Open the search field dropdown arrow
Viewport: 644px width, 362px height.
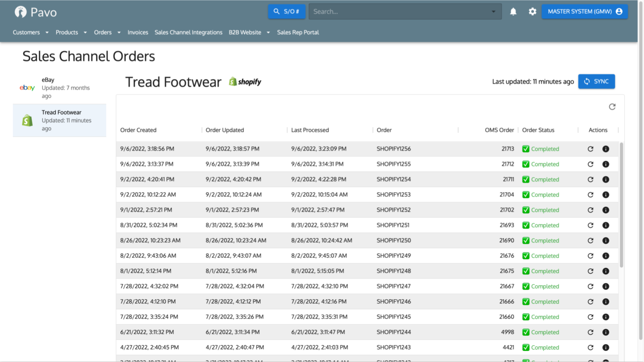pos(493,12)
